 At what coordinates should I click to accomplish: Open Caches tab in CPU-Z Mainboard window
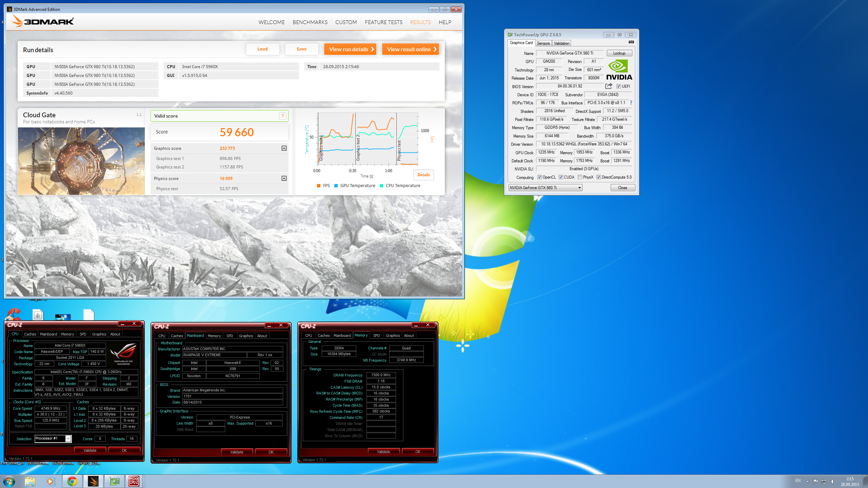click(177, 336)
